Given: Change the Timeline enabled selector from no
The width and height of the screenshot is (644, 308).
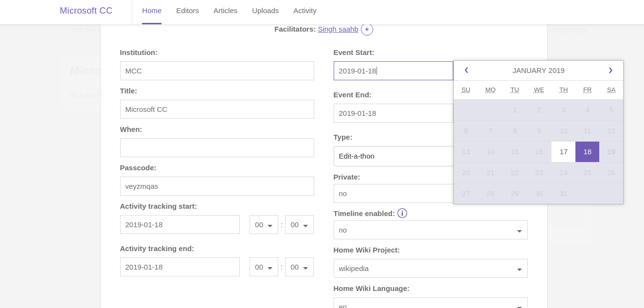Looking at the screenshot, I should tap(430, 230).
